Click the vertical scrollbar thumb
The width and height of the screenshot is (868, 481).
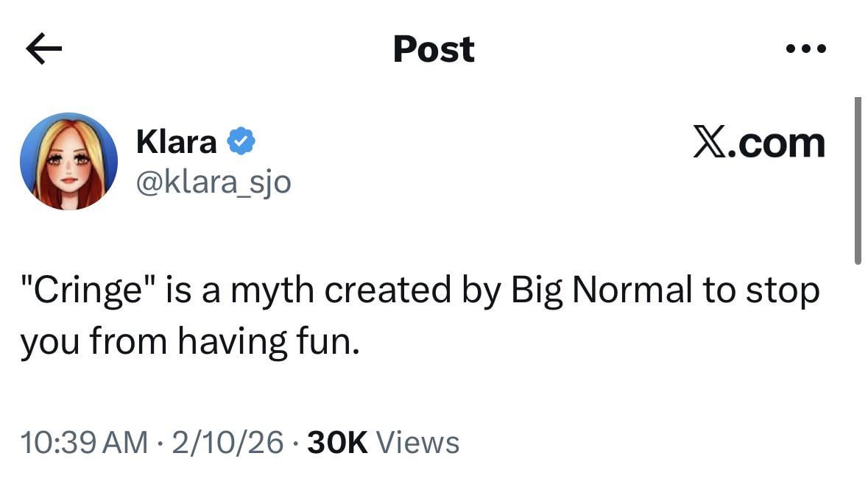click(858, 180)
